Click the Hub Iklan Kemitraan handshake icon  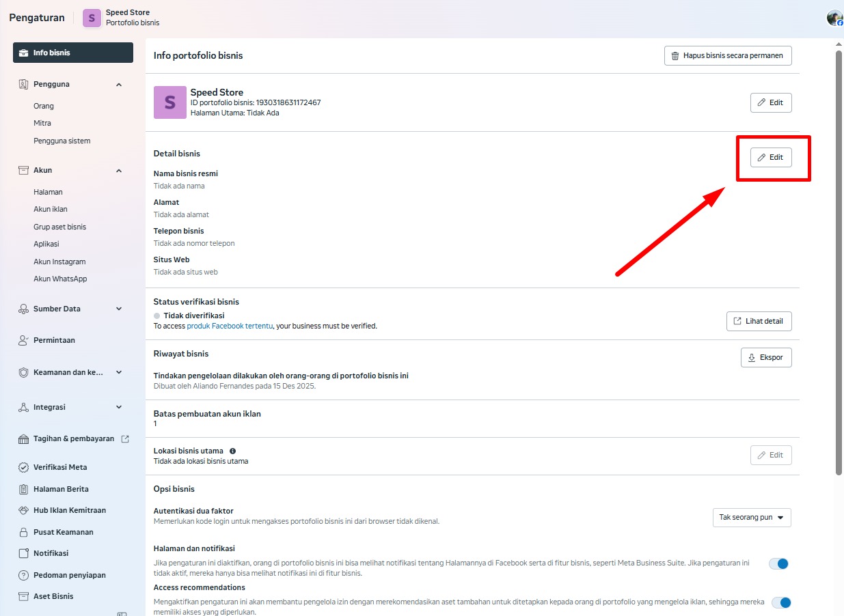click(x=23, y=511)
